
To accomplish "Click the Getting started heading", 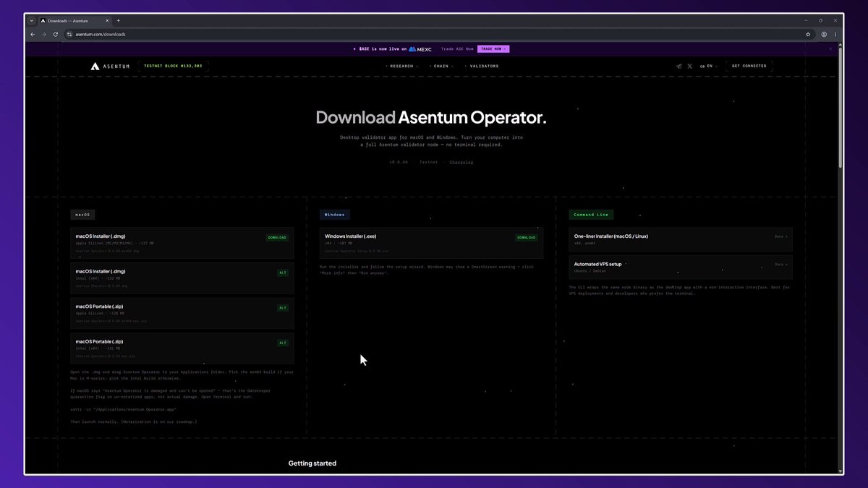I will coord(312,463).
